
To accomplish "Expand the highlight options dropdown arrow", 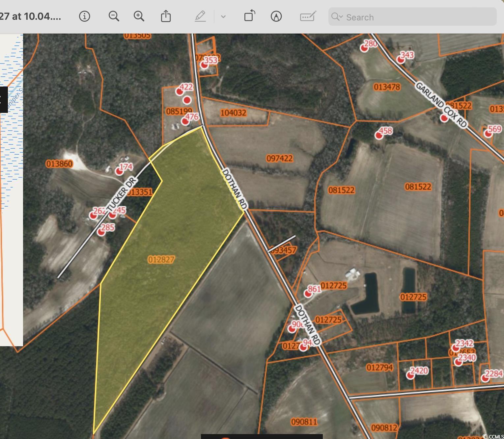I will [x=223, y=16].
